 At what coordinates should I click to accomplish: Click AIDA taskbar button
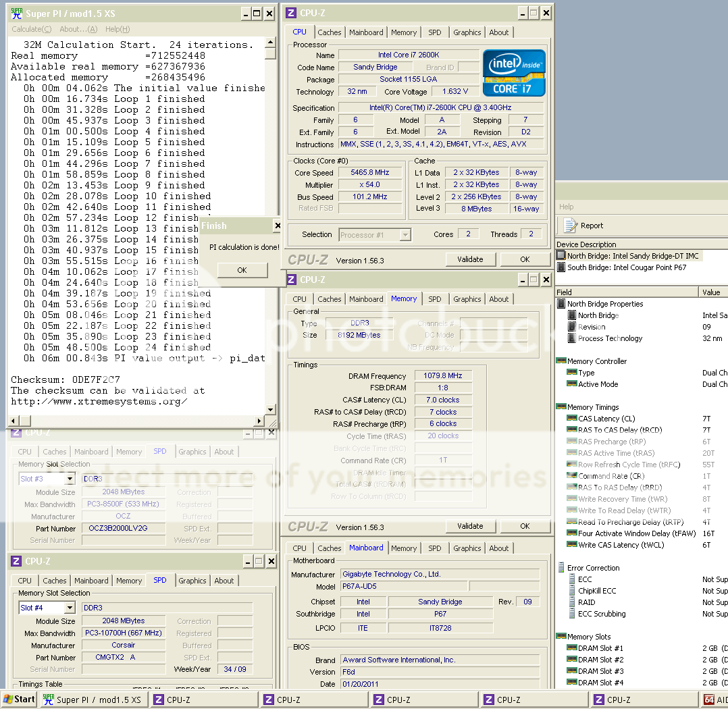(x=714, y=700)
